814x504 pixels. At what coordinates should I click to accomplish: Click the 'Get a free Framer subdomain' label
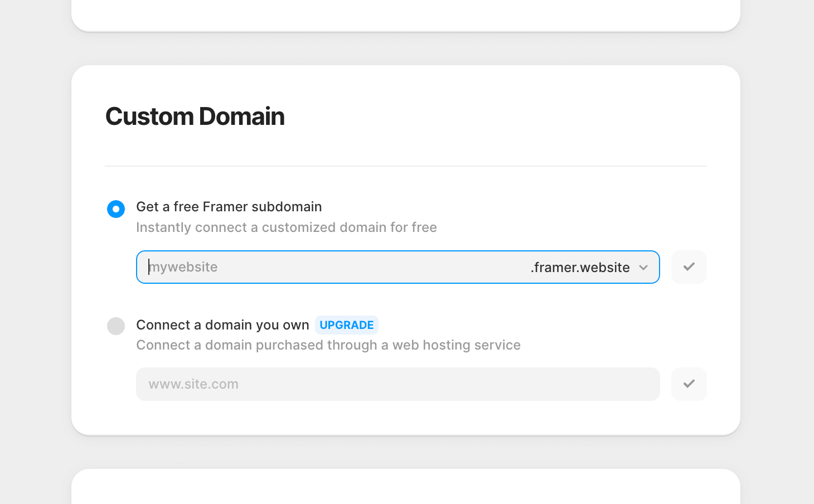(x=229, y=207)
